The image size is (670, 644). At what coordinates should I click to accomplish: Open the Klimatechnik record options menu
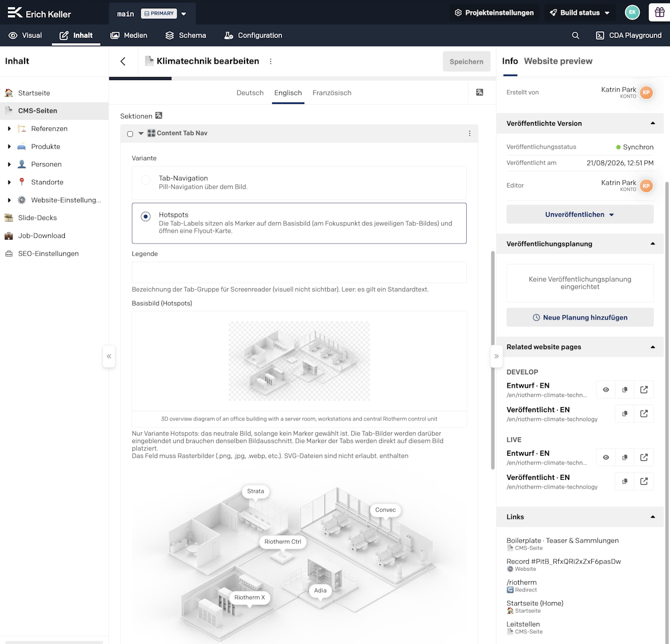[271, 61]
